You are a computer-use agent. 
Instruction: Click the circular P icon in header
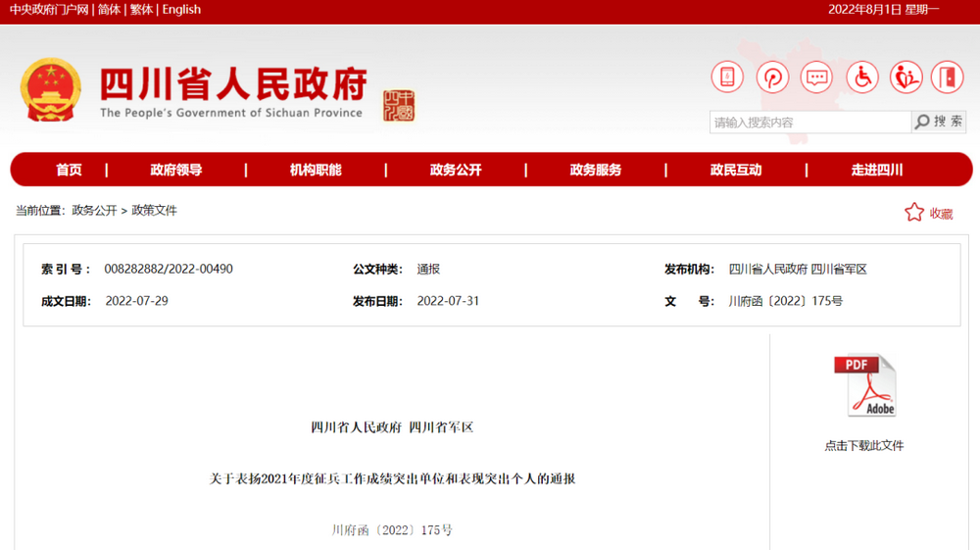[772, 77]
